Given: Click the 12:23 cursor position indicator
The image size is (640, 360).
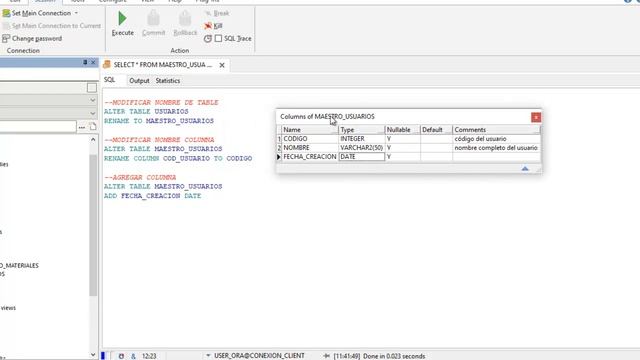Looking at the screenshot, I should pyautogui.click(x=149, y=356).
